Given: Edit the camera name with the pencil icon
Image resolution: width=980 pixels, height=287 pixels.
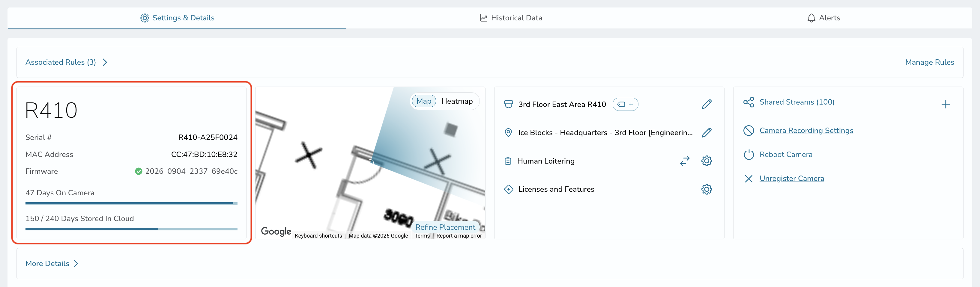Looking at the screenshot, I should tap(707, 104).
